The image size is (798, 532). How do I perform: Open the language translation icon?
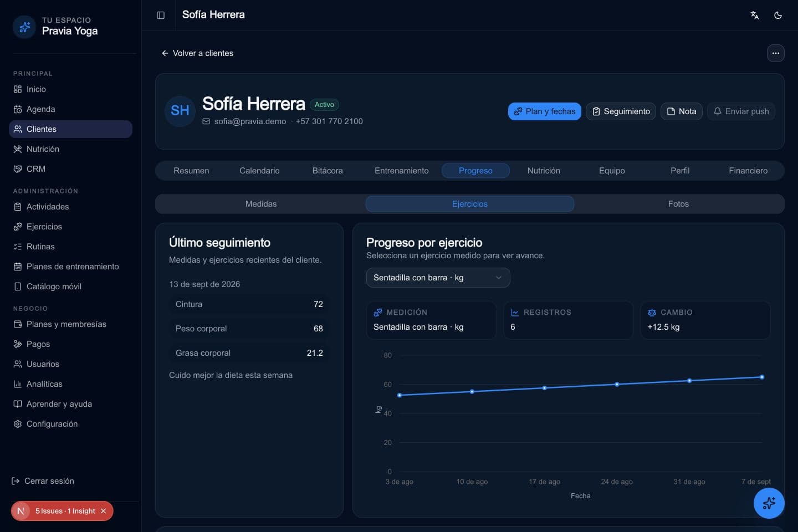pos(755,15)
